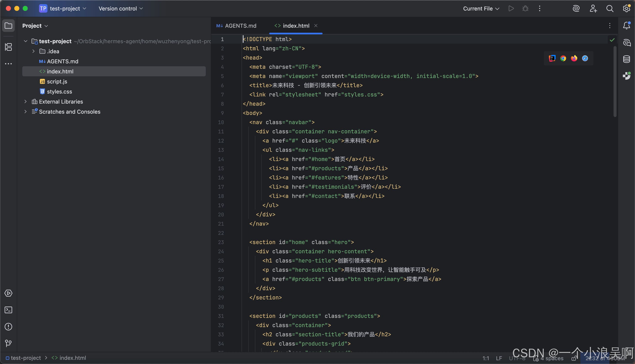Screen dimensions: 635x364
Task: Click LF line separator button
Action: 499,358
